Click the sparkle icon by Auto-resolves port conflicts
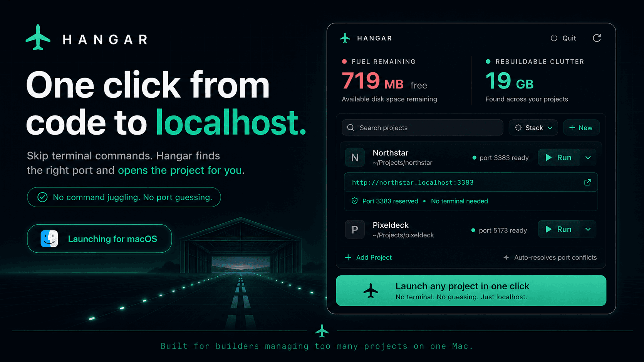644x362 pixels. (x=506, y=257)
